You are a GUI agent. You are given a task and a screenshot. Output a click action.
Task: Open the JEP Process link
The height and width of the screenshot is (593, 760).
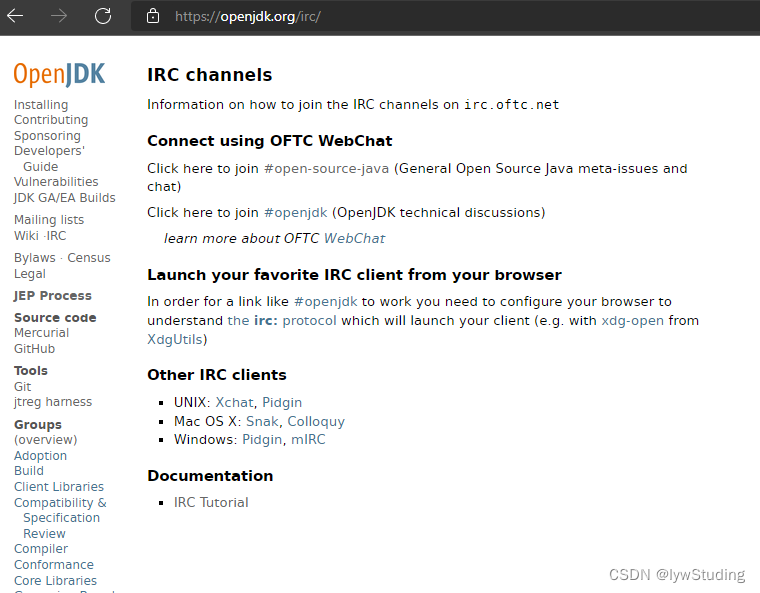click(x=52, y=296)
